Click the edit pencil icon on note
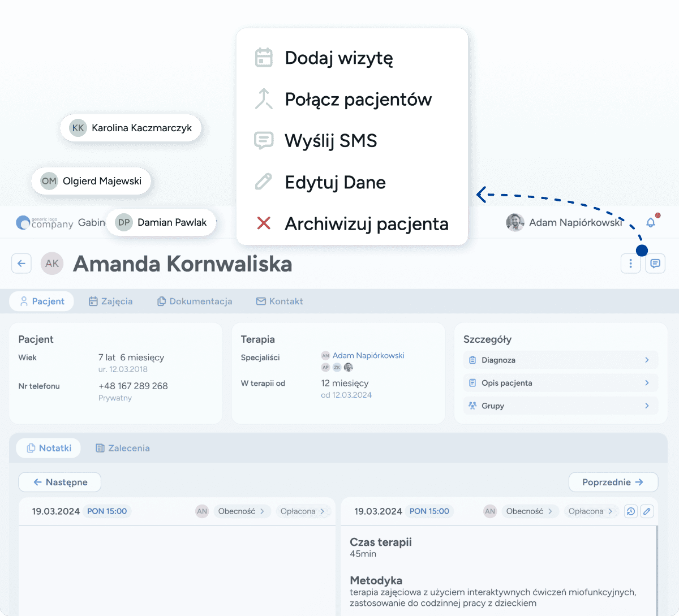679x616 pixels. pyautogui.click(x=647, y=511)
